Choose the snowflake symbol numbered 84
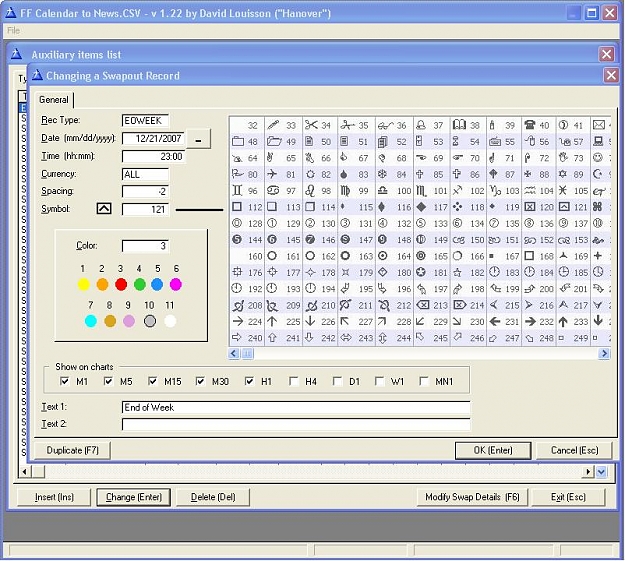This screenshot has height=561, width=625. (x=382, y=174)
